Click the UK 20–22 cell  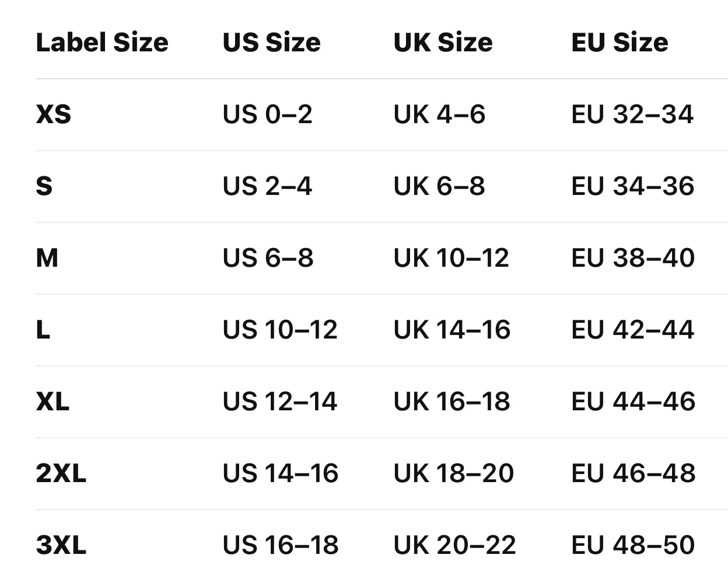[454, 545]
